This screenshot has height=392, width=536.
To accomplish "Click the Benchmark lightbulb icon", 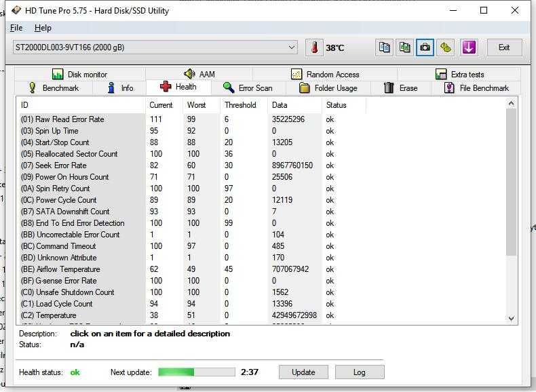I will (x=32, y=88).
